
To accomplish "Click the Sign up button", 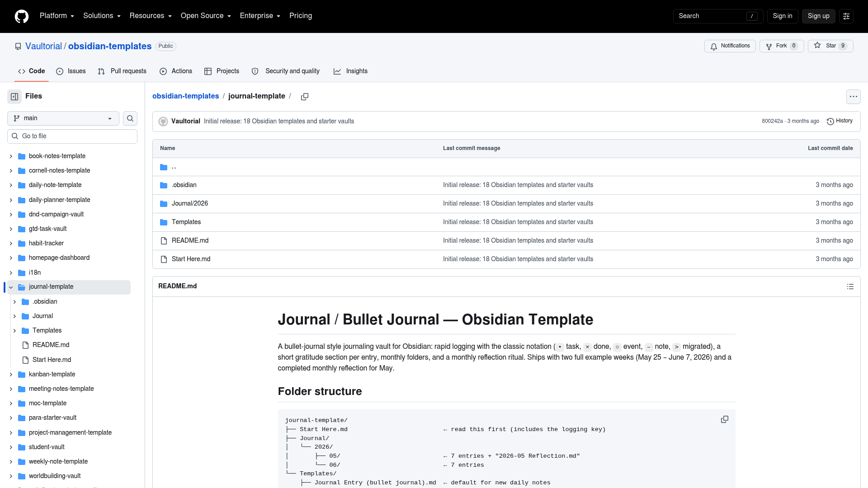I will [818, 16].
